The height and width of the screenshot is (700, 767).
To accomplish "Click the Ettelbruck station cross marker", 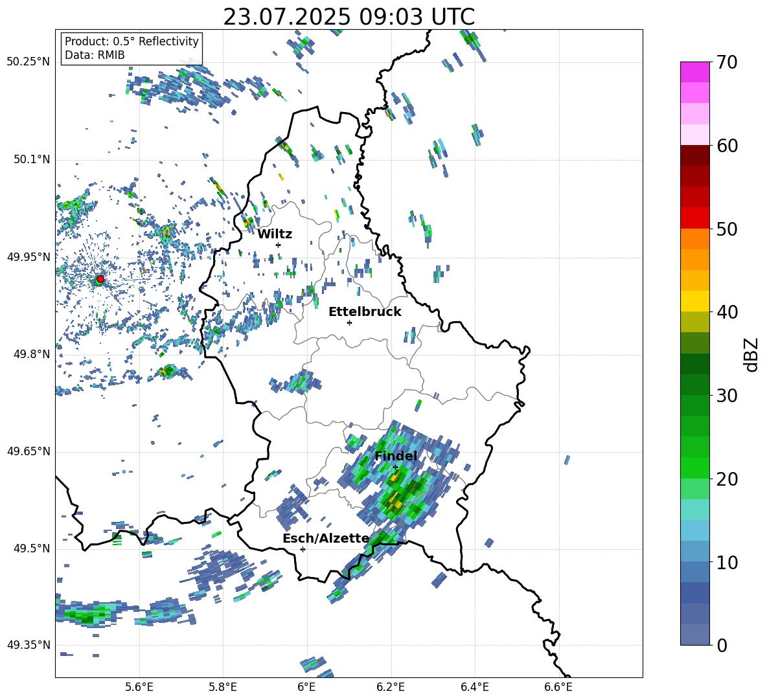I will pyautogui.click(x=349, y=322).
